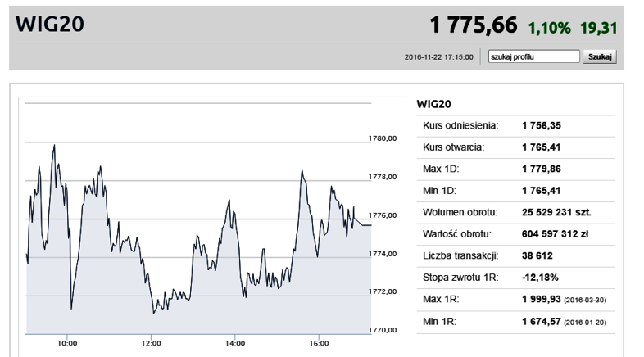Screen dimensions: 644x357
Task: Click the 1776,00 chart axis label
Action: tap(383, 215)
